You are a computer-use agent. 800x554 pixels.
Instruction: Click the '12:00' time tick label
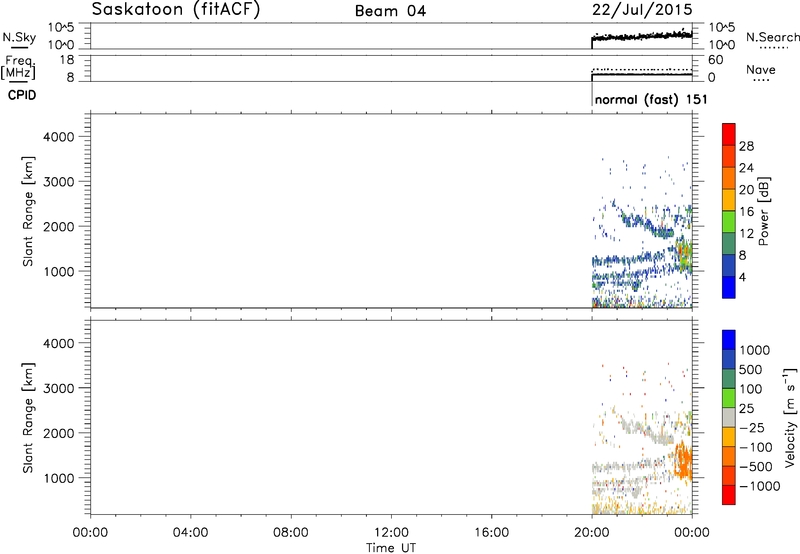(x=391, y=533)
